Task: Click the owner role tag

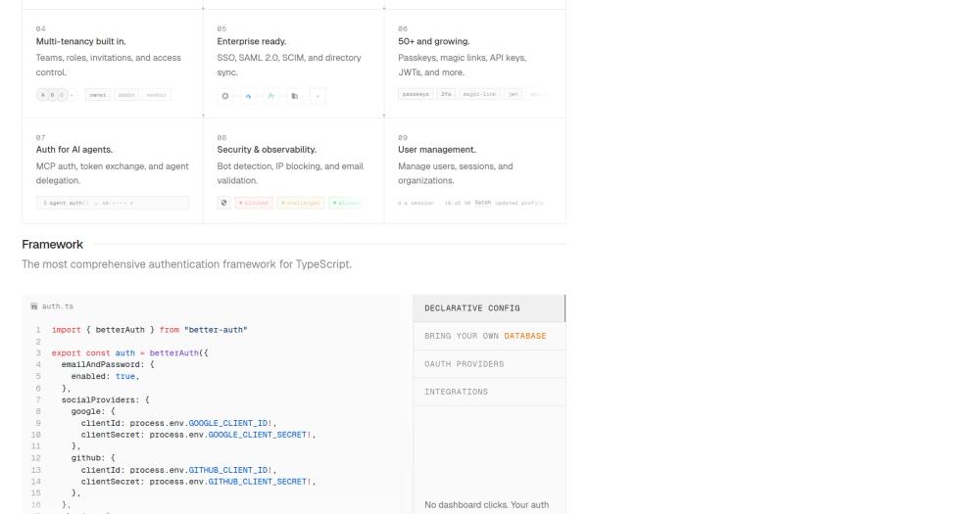Action: pyautogui.click(x=97, y=95)
